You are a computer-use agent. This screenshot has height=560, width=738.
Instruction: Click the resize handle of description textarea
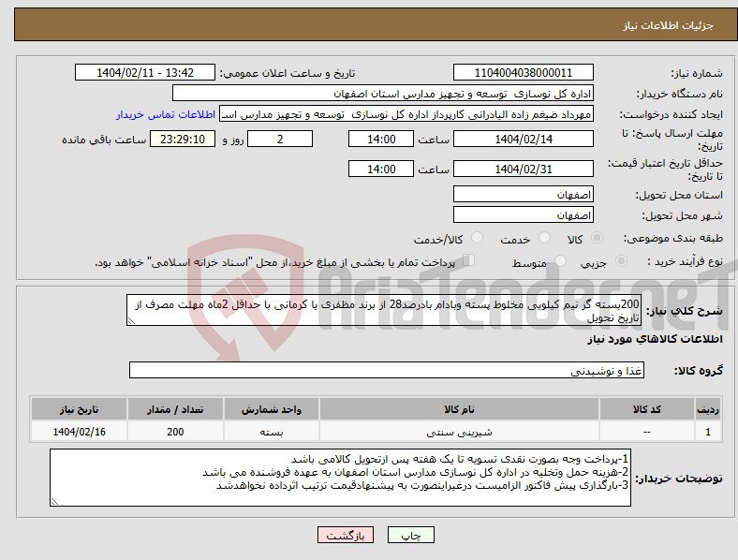pyautogui.click(x=131, y=321)
